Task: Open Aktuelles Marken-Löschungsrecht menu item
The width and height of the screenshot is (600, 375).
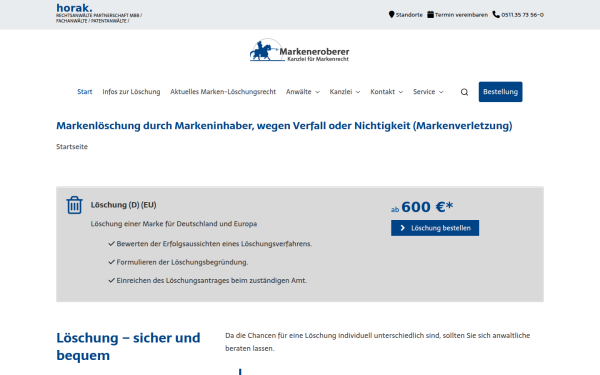Action: tap(223, 92)
